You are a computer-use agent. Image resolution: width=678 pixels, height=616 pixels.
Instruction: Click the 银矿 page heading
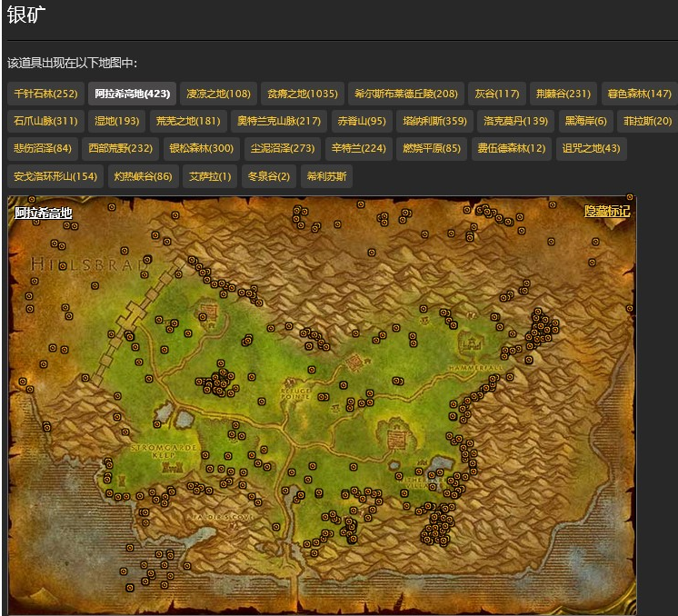[x=26, y=15]
